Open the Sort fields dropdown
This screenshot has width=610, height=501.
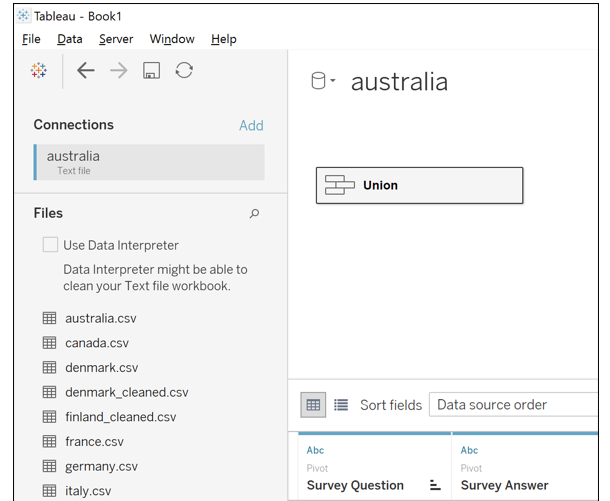click(512, 405)
